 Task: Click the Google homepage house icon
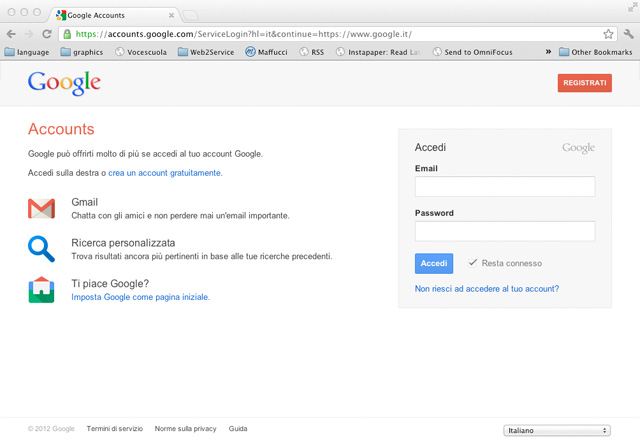(x=41, y=290)
